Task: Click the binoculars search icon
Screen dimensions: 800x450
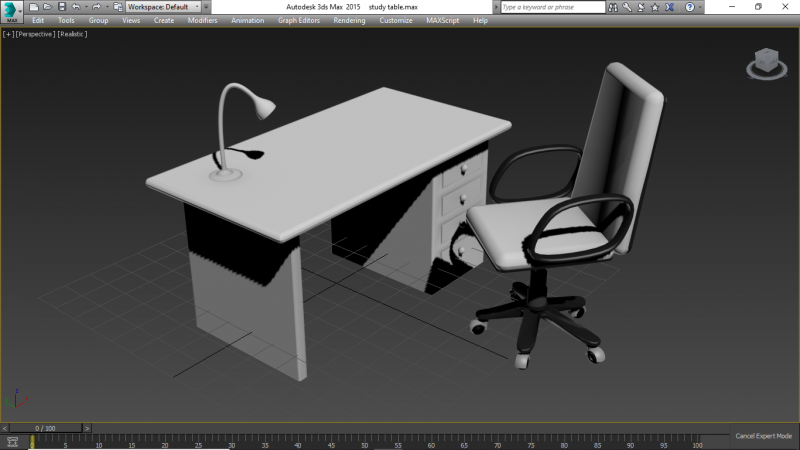Action: [613, 7]
